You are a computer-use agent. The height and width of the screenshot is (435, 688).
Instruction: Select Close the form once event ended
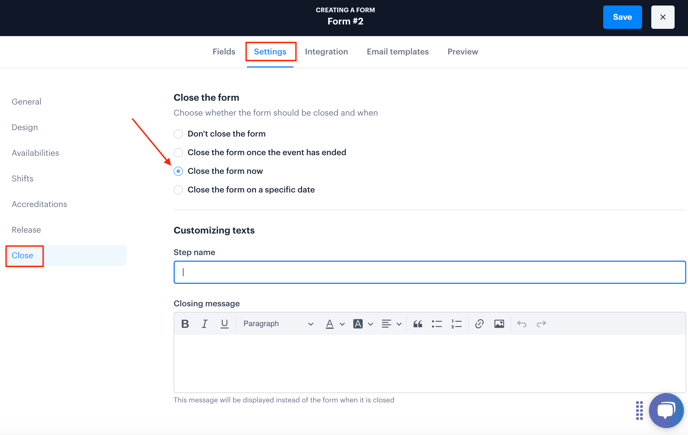tap(178, 153)
